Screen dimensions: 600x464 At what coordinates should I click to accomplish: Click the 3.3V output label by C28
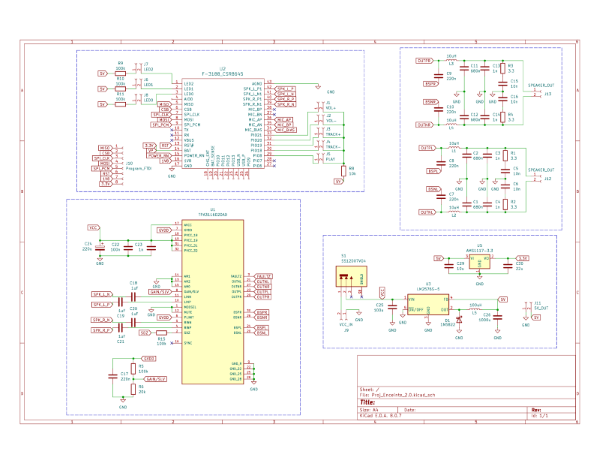[523, 258]
